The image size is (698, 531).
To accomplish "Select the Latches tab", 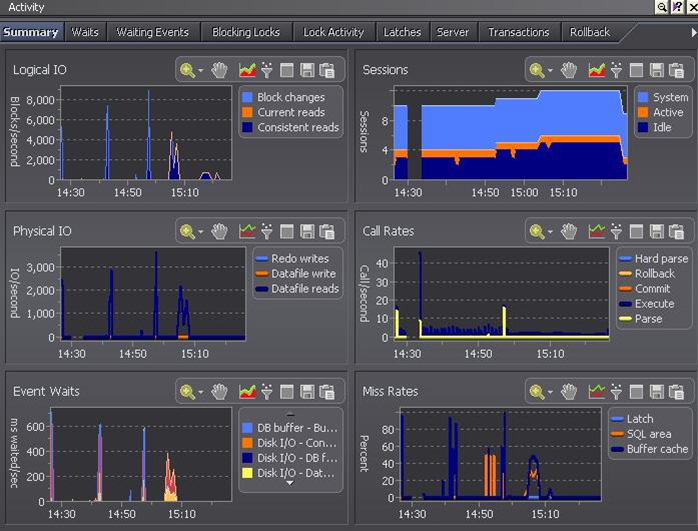I will pos(403,32).
